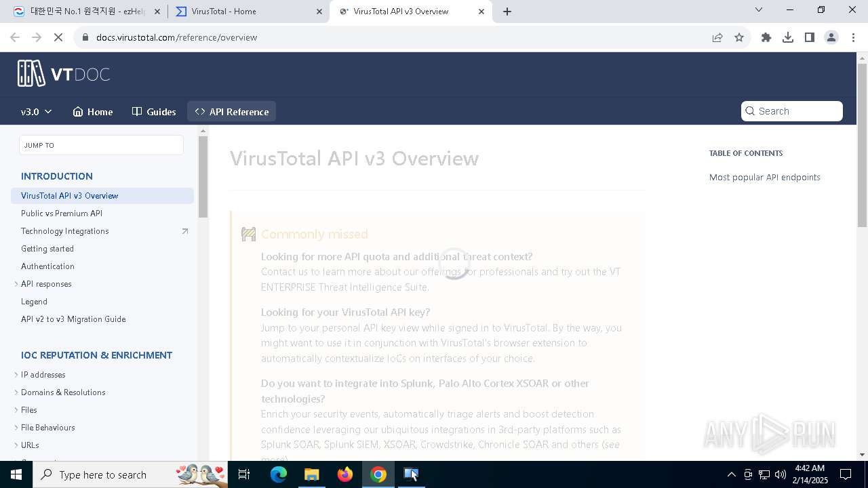Launch Microsoft Edge from taskbar
Image resolution: width=868 pixels, height=488 pixels.
[x=279, y=474]
